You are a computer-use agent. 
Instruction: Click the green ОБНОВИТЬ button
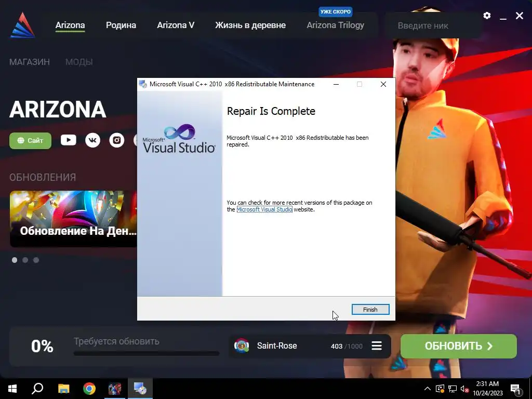pos(458,346)
